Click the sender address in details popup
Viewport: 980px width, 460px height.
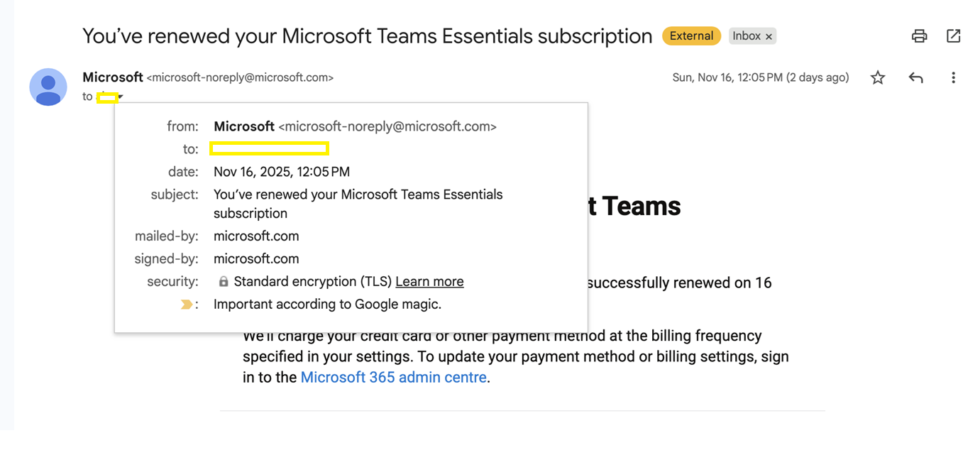[387, 127]
